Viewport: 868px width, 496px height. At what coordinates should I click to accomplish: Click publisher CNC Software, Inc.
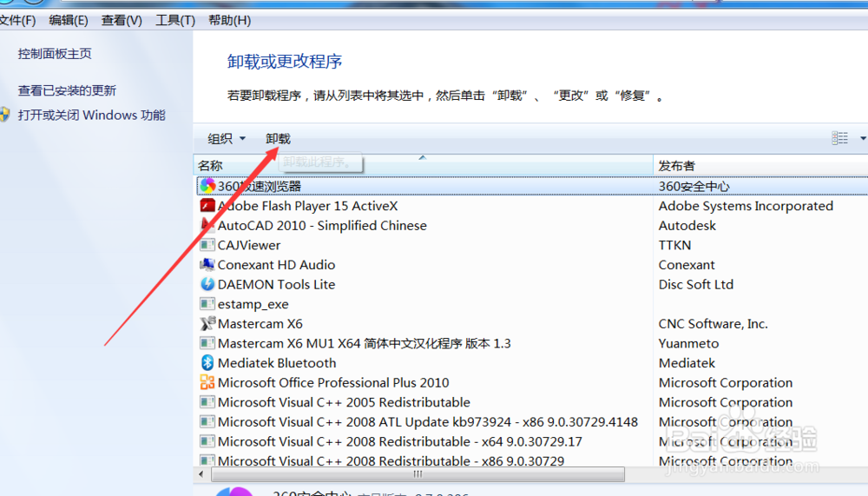coord(713,324)
